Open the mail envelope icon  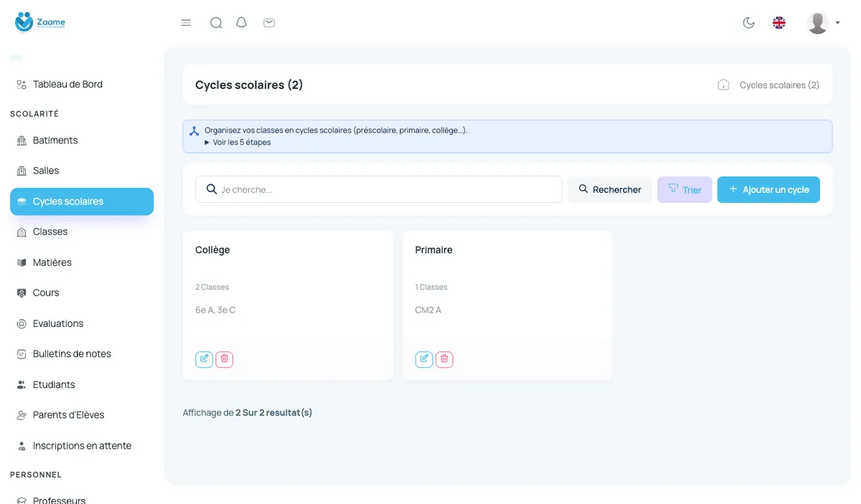click(x=269, y=23)
